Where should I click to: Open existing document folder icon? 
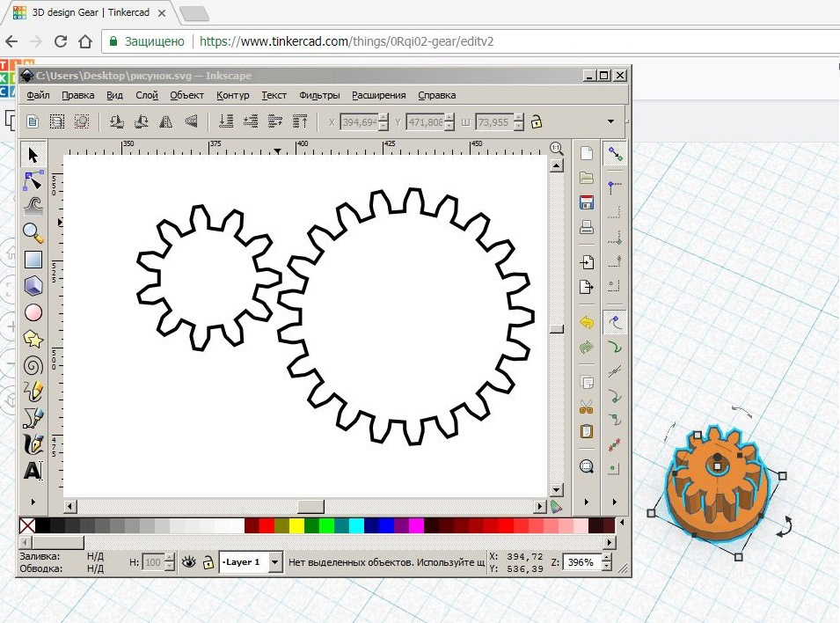click(x=587, y=178)
